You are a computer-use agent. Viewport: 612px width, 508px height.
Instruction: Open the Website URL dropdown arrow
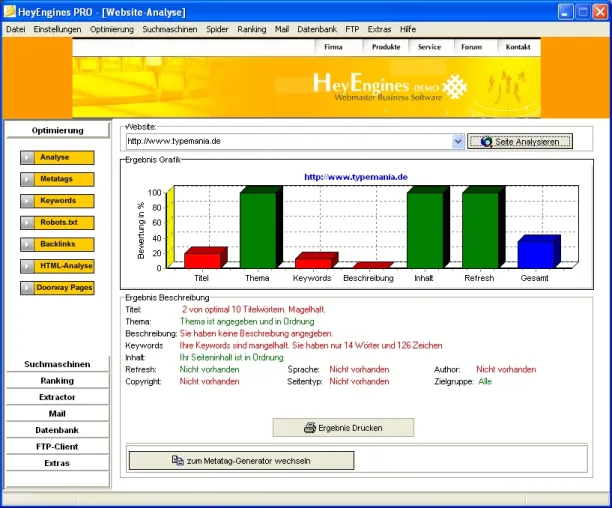coord(458,141)
